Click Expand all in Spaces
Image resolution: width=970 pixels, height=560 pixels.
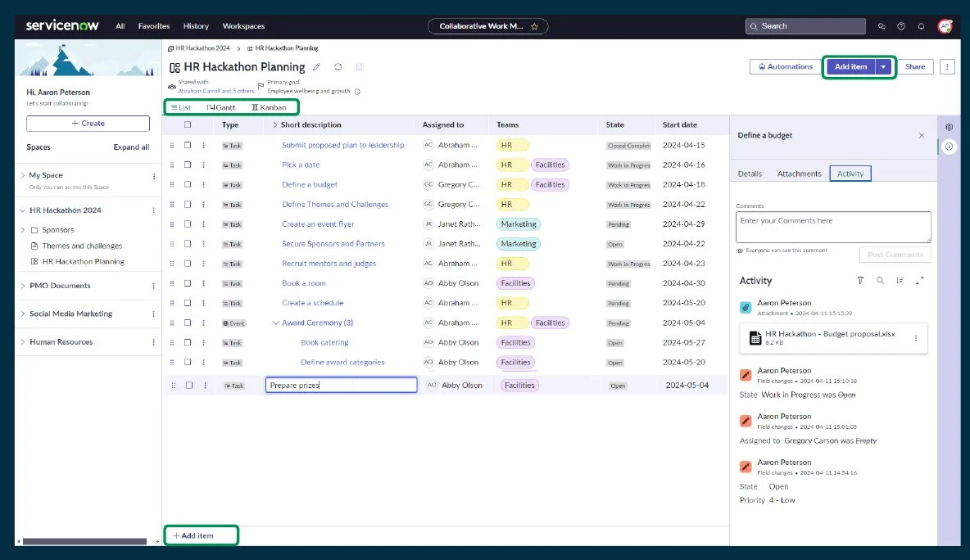[x=131, y=147]
